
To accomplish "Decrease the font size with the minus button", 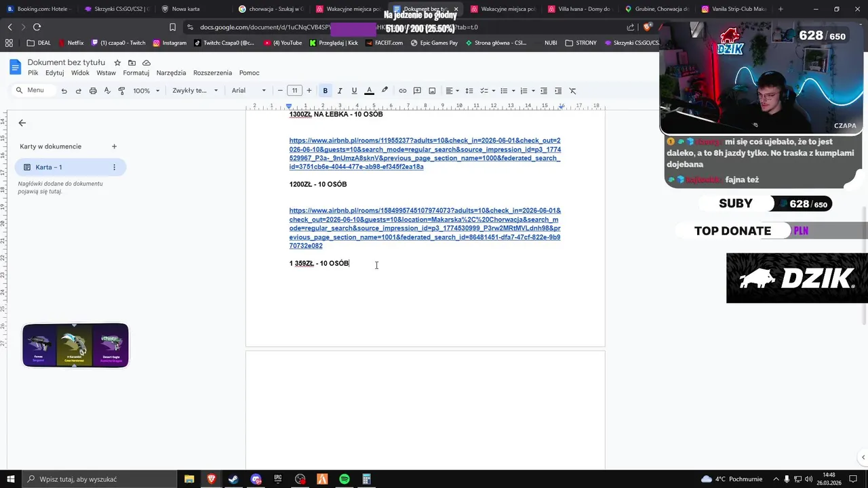I will click(x=280, y=91).
